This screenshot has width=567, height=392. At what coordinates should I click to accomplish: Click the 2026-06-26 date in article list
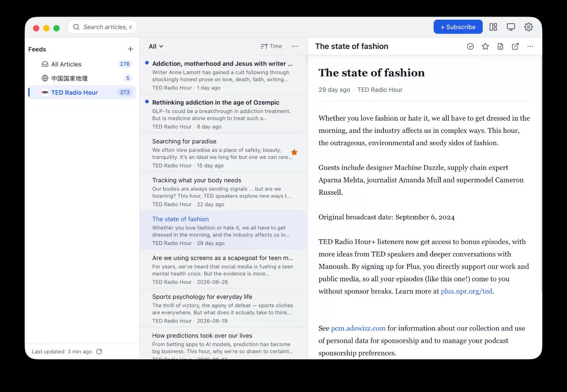point(213,282)
